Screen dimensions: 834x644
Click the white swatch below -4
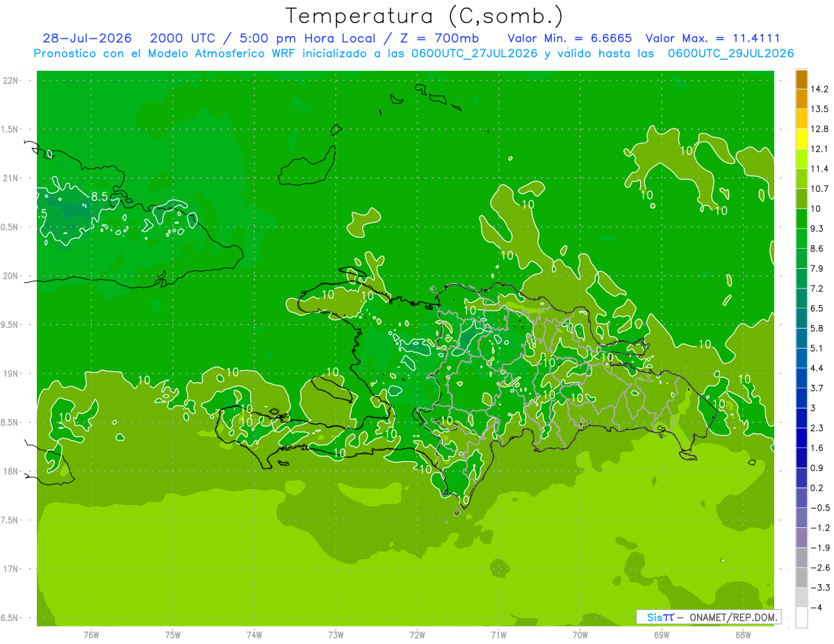[801, 618]
